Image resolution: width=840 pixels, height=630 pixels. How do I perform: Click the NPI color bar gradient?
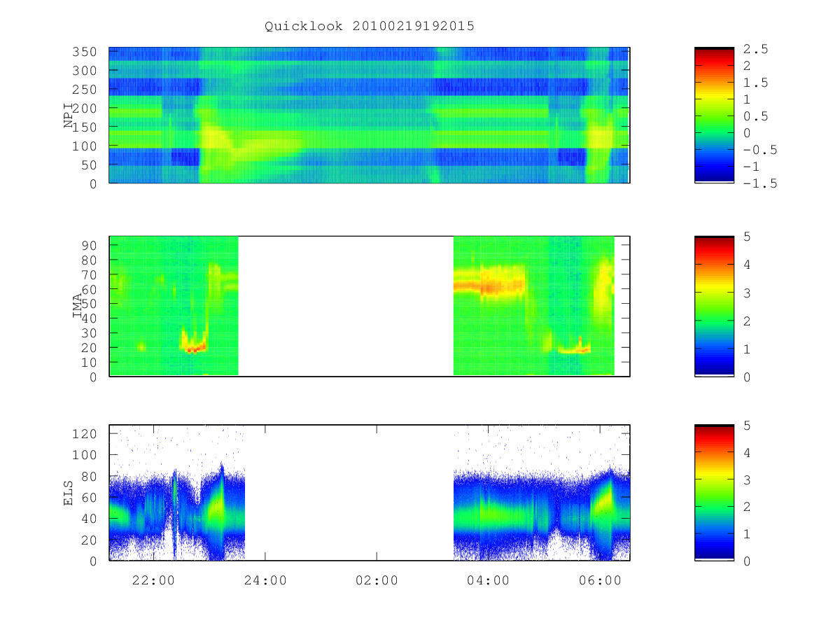pos(714,115)
